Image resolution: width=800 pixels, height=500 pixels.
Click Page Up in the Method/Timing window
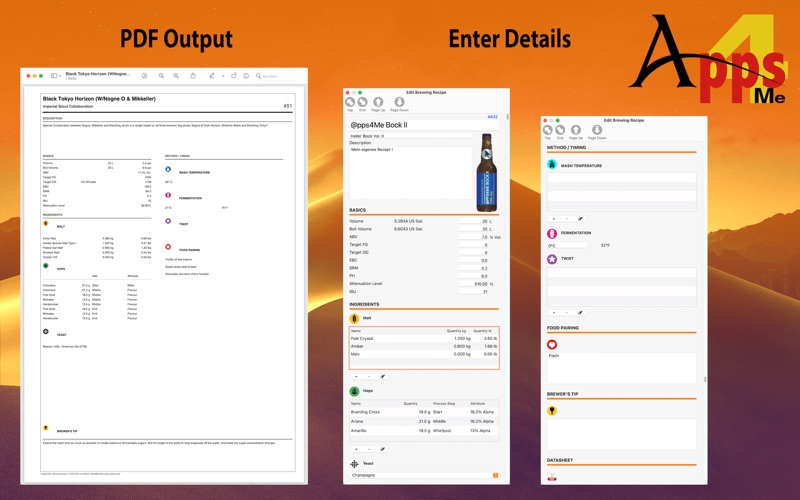[576, 130]
